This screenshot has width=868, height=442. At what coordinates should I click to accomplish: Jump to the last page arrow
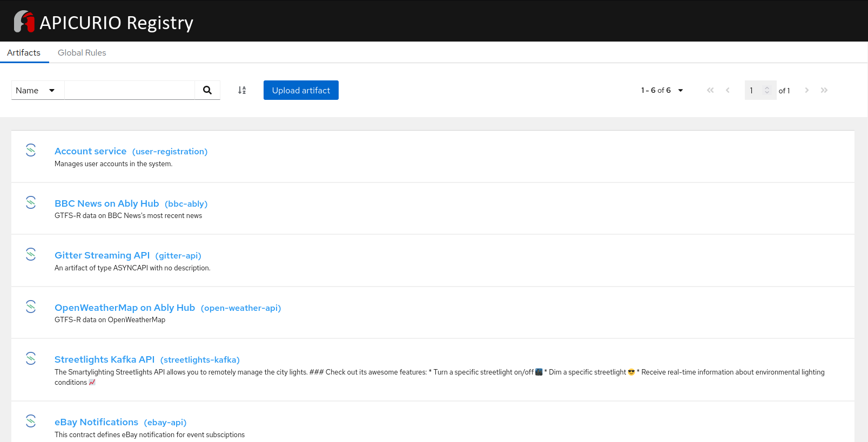coord(824,90)
